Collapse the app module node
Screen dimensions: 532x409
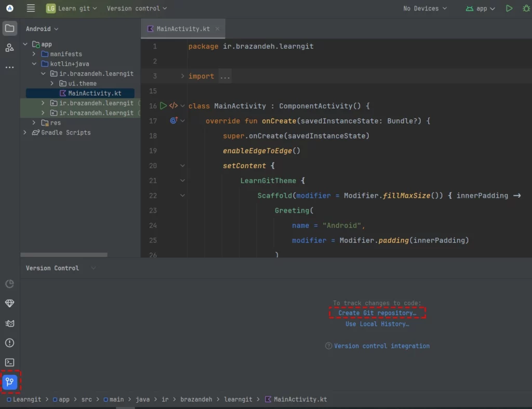pos(25,44)
